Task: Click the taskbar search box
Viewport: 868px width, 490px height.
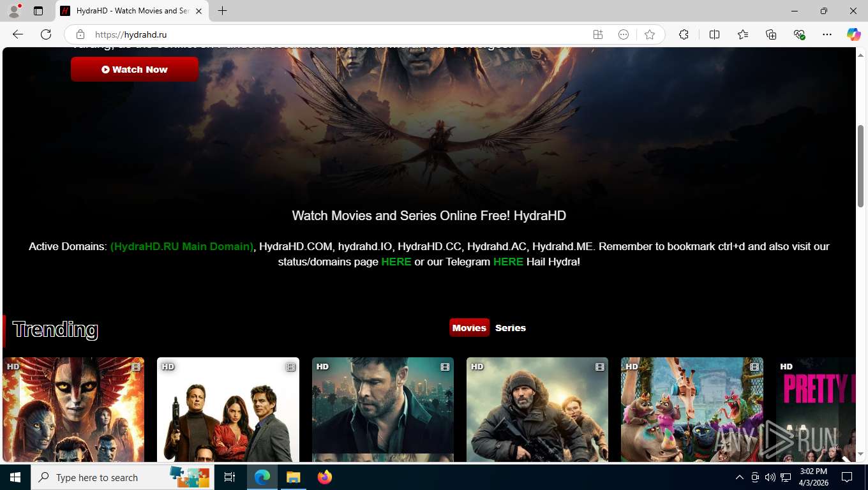Action: click(x=123, y=477)
